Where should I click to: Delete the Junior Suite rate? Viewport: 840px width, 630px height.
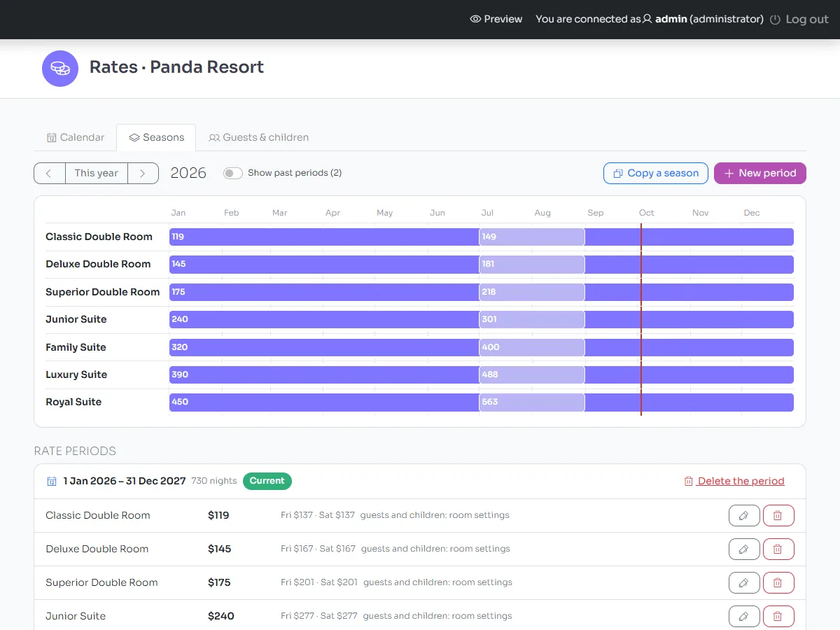tap(778, 616)
